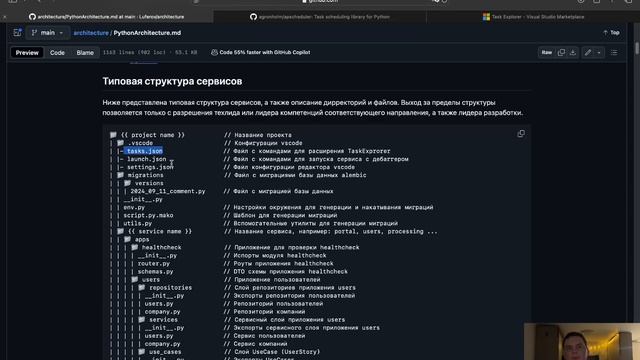The width and height of the screenshot is (640, 360).
Task: Open the main branch dropdown
Action: 47,33
